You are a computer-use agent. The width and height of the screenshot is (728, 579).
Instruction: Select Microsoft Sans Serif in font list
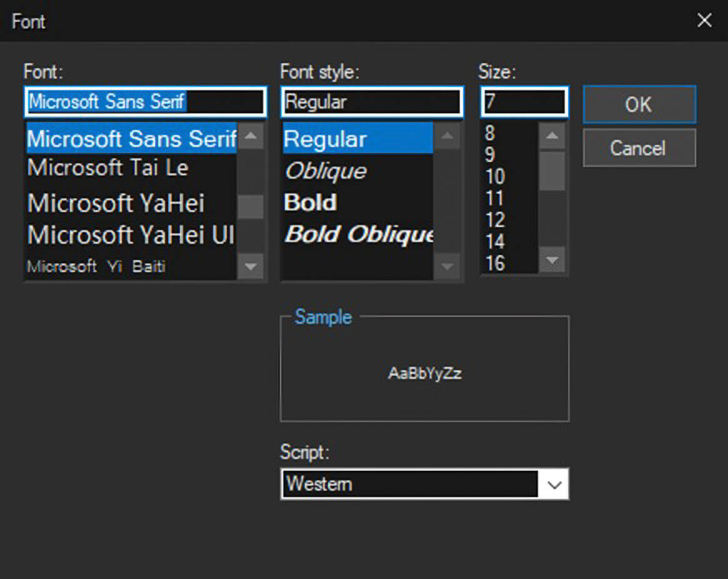click(x=132, y=138)
